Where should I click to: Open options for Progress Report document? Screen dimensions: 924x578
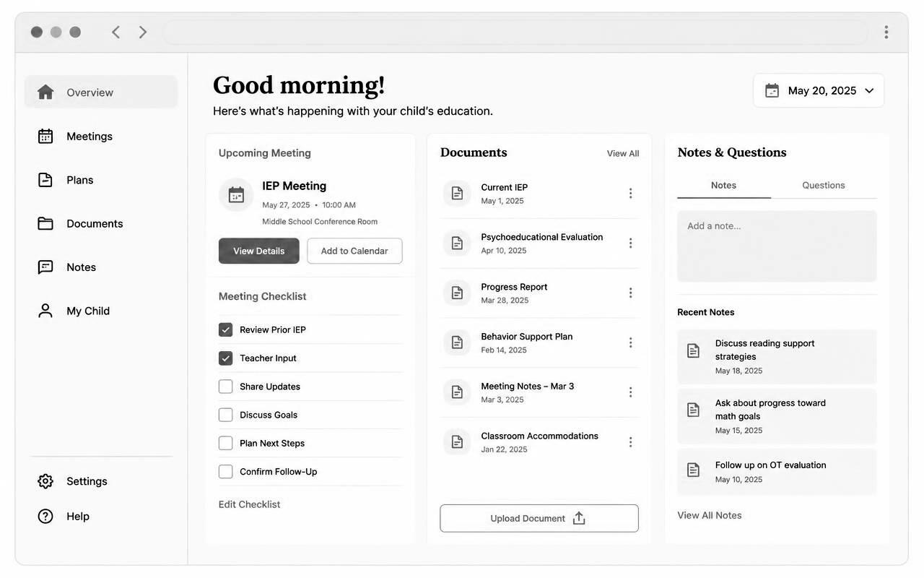(x=630, y=293)
